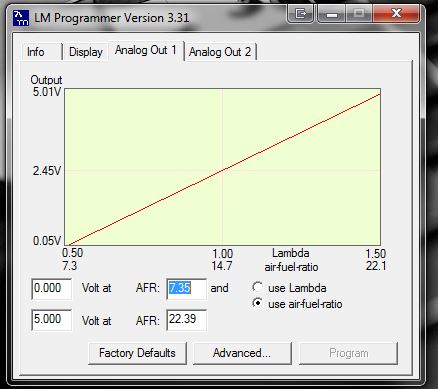Open the Display tab

[85, 52]
